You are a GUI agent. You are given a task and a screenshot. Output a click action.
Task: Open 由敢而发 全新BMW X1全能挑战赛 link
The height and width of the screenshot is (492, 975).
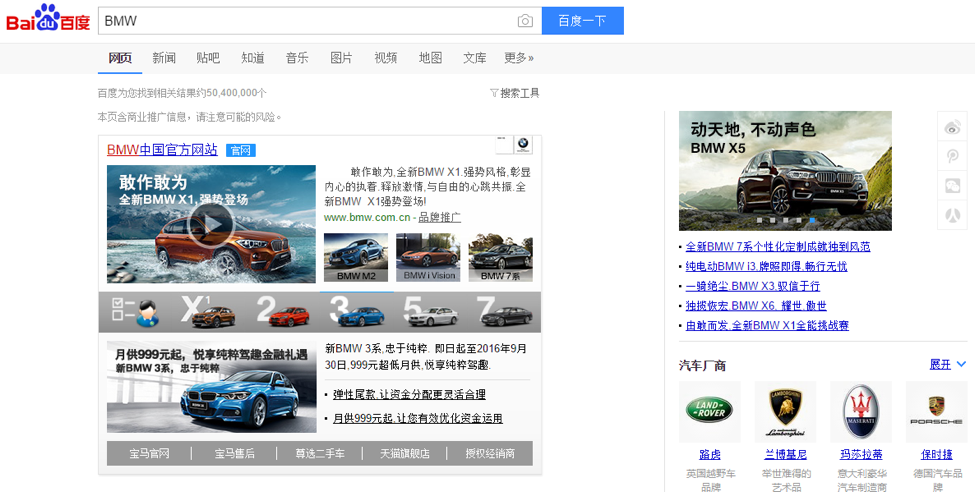(767, 325)
